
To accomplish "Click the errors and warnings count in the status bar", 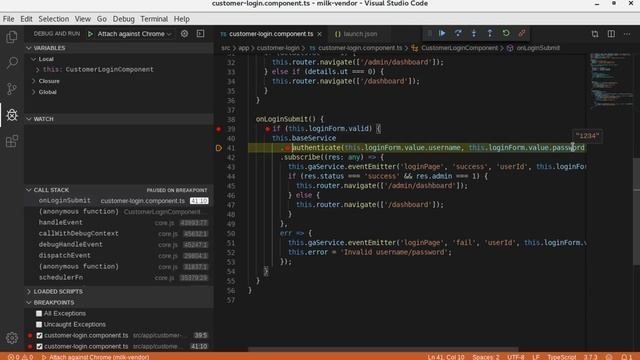I will coord(20,357).
